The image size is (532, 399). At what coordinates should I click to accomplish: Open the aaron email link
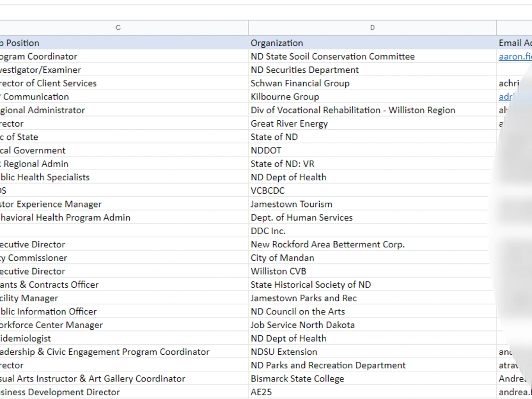pyautogui.click(x=515, y=56)
